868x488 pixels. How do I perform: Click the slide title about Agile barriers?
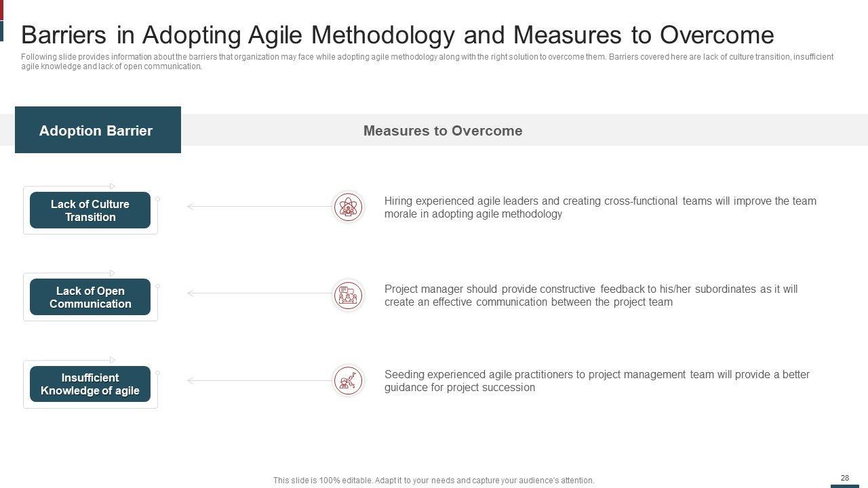[397, 35]
